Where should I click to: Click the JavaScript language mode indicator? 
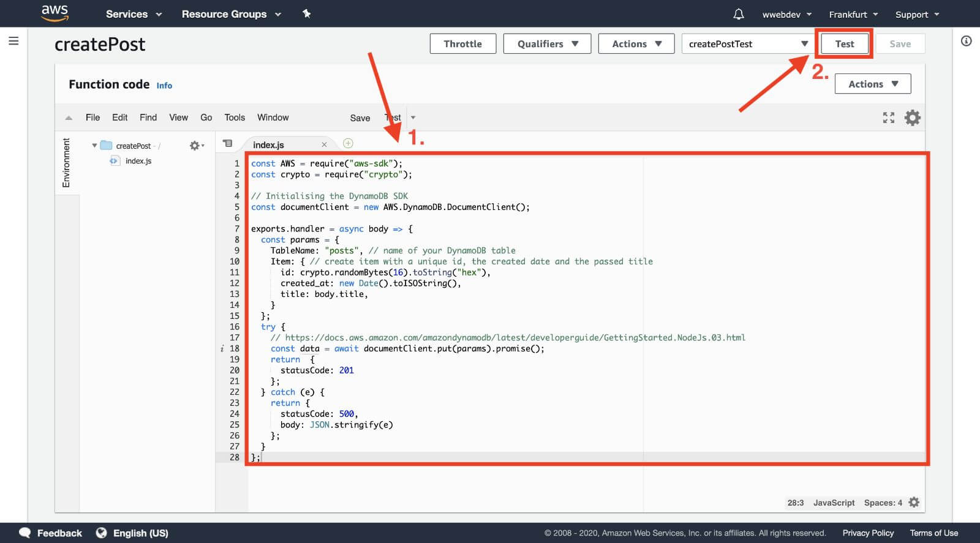click(x=834, y=503)
